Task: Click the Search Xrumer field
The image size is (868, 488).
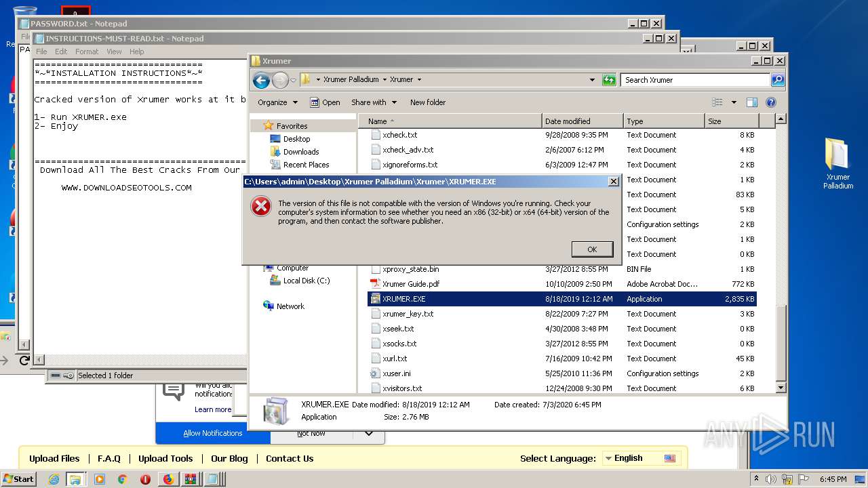Action: tap(695, 80)
